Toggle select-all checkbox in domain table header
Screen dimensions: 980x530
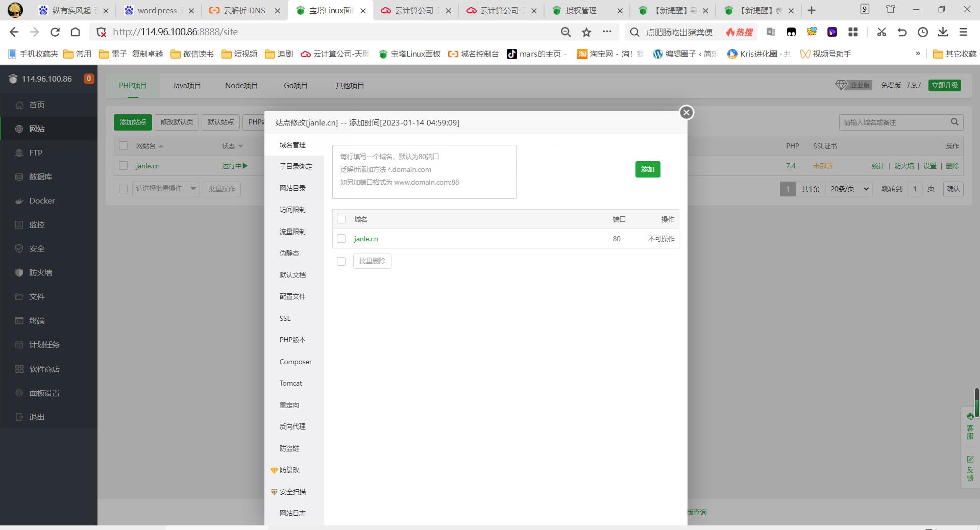coord(341,219)
